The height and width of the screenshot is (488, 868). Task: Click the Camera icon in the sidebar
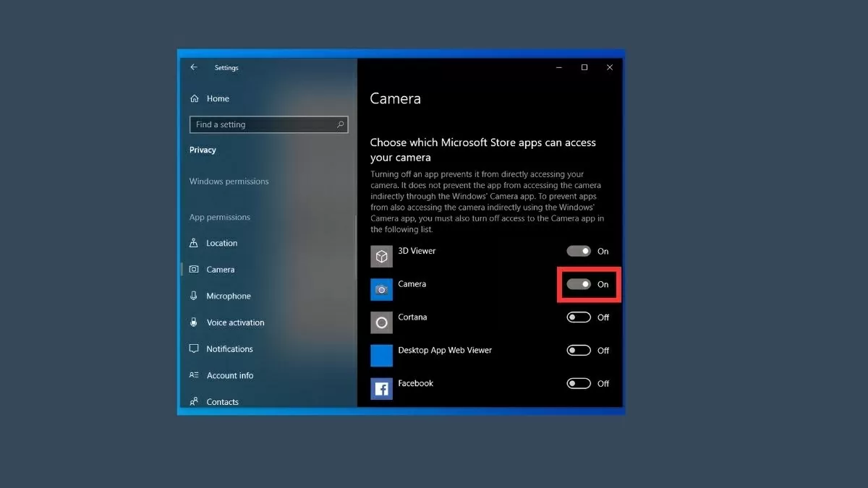pyautogui.click(x=194, y=269)
